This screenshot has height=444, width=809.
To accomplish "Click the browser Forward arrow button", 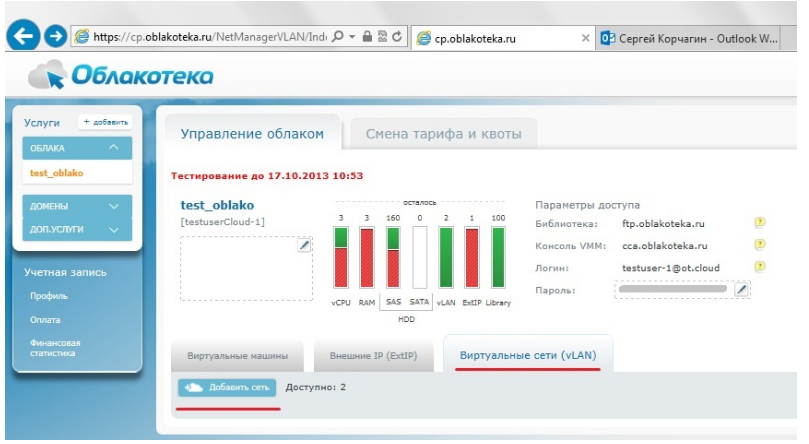I will (x=56, y=36).
